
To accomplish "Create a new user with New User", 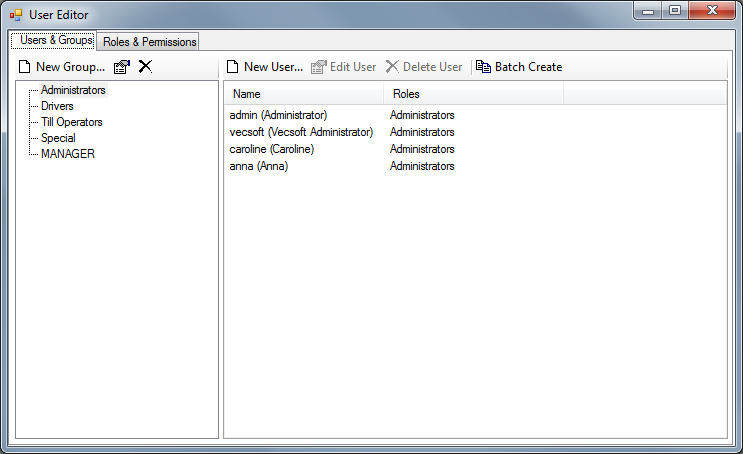I will pos(264,67).
